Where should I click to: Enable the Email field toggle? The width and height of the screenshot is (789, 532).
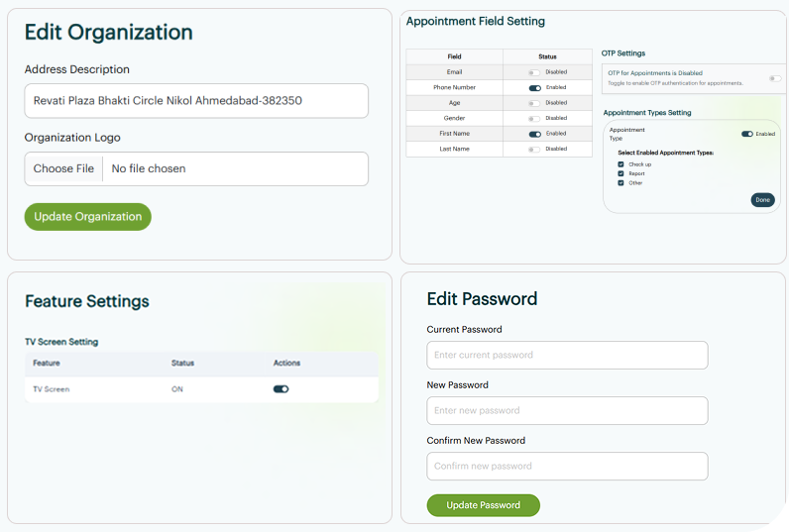coord(534,72)
